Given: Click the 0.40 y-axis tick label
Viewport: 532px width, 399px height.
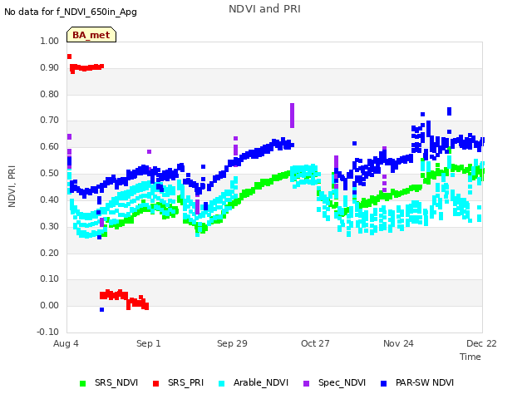Looking at the screenshot, I should [x=50, y=199].
